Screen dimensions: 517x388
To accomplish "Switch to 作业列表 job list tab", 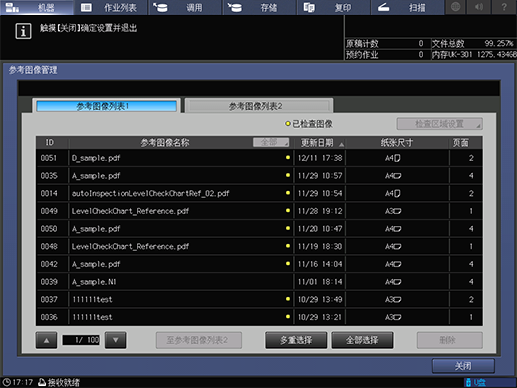I will tap(111, 7).
